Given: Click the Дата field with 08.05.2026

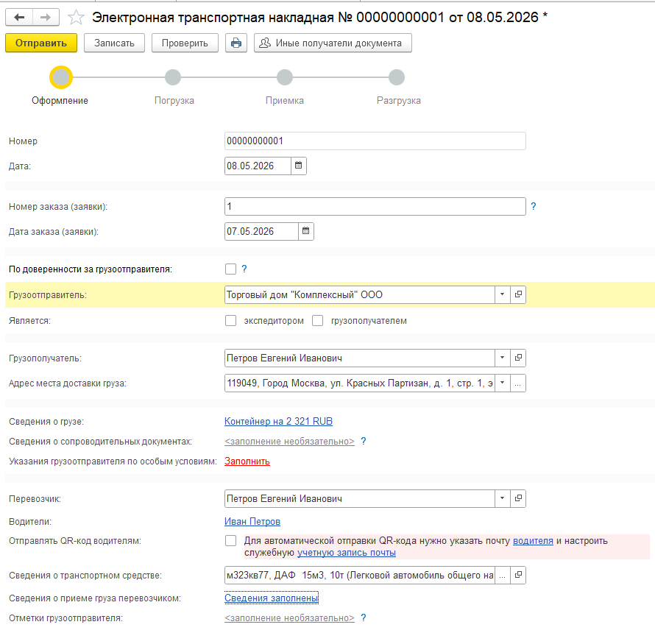Looking at the screenshot, I should tap(258, 166).
